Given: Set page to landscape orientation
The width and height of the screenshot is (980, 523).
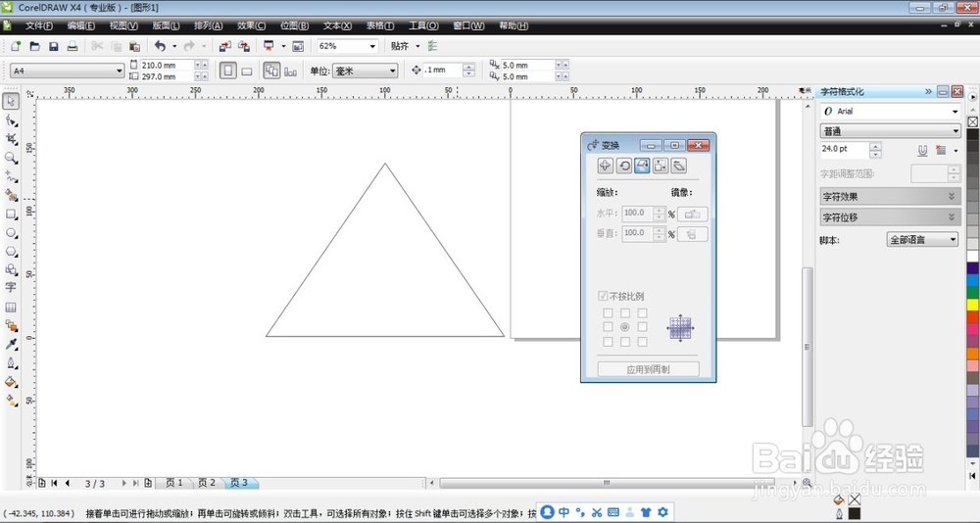Looking at the screenshot, I should (x=247, y=71).
